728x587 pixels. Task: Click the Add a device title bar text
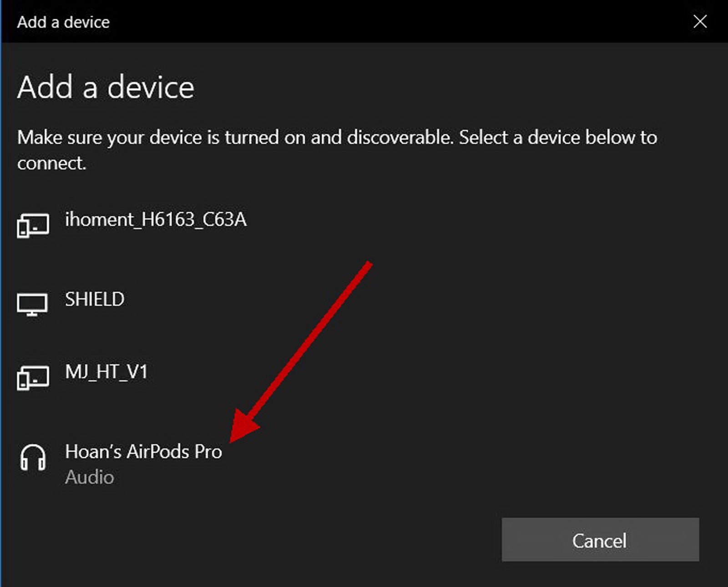point(63,22)
